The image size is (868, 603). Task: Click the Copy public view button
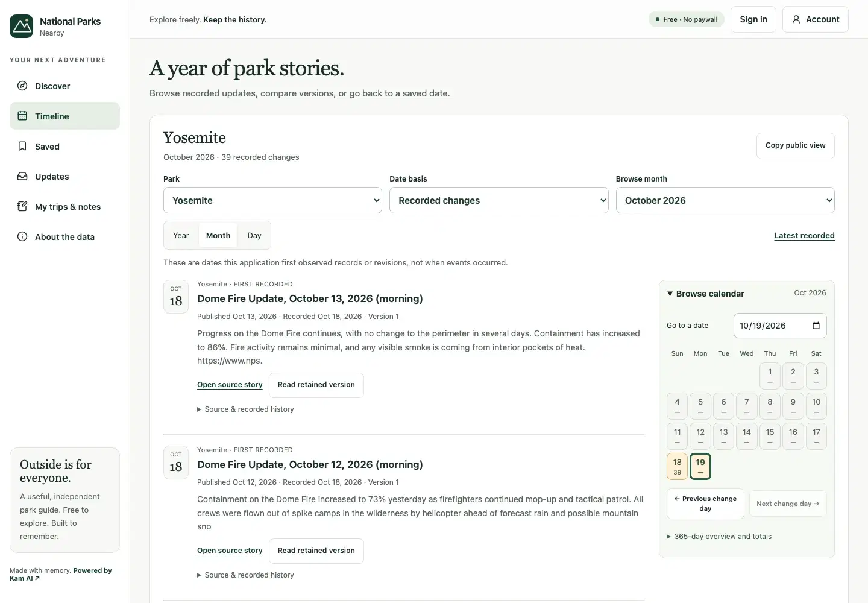796,146
